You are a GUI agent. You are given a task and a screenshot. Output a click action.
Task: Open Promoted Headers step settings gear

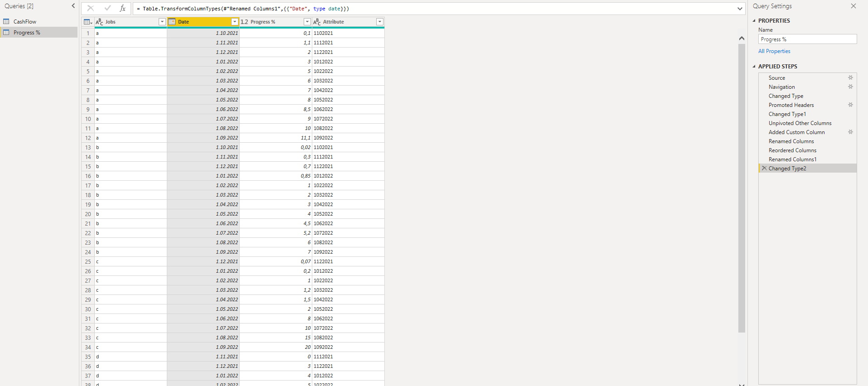click(x=850, y=105)
